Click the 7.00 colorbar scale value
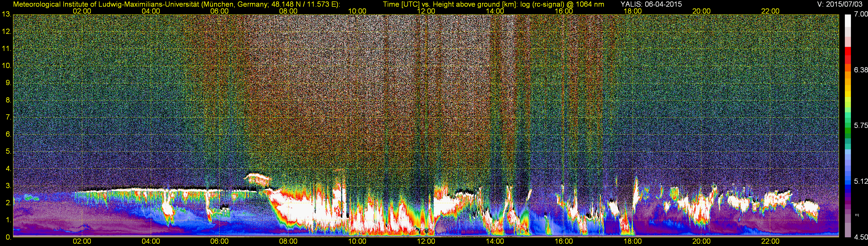Screen dimensions: 868x246 click(x=860, y=14)
